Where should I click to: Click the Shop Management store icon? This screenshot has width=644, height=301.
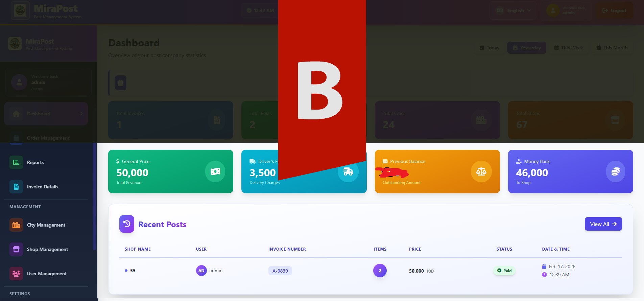point(16,249)
